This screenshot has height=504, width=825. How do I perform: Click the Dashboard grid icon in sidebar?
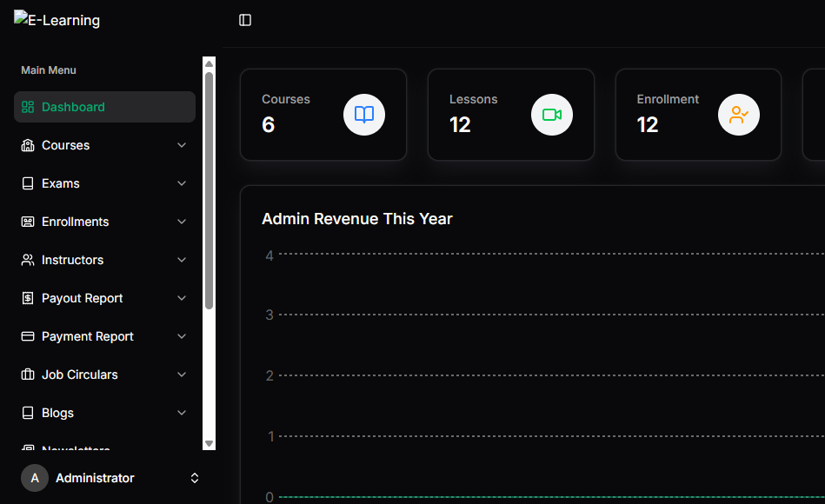[x=28, y=107]
